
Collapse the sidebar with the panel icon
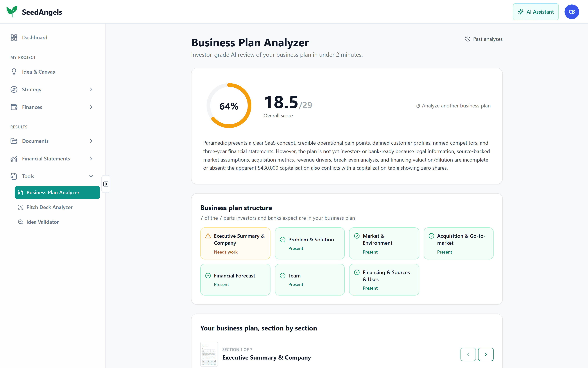[x=106, y=184]
